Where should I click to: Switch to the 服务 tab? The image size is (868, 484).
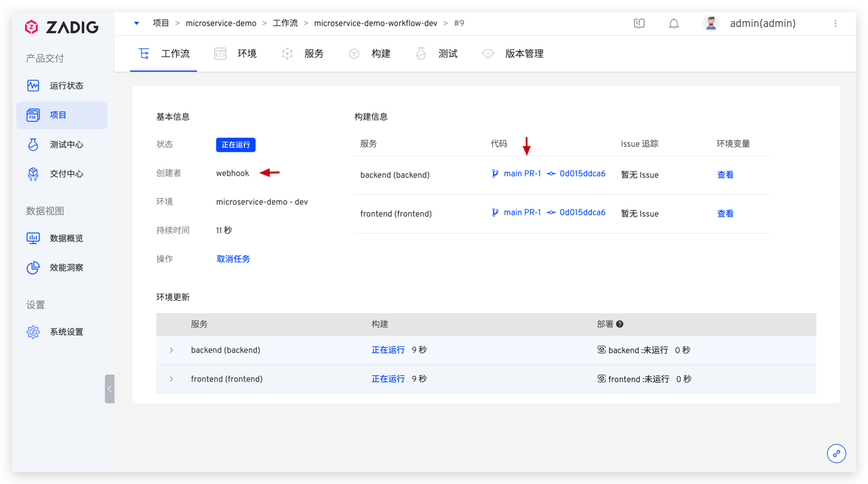click(302, 54)
